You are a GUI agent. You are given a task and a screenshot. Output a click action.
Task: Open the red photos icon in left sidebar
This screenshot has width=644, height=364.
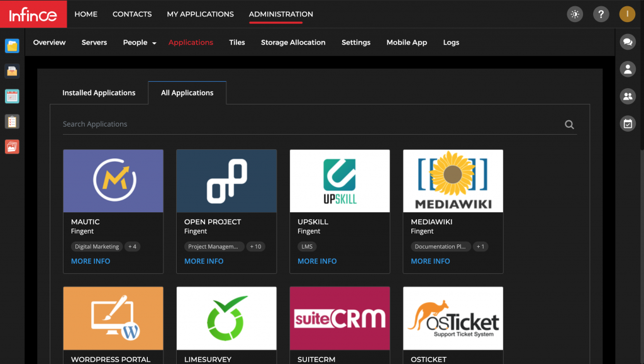12,147
